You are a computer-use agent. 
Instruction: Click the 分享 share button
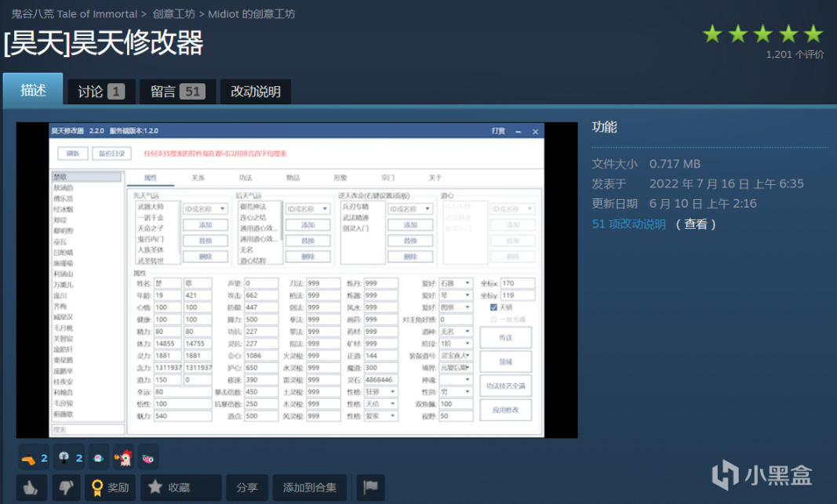246,487
